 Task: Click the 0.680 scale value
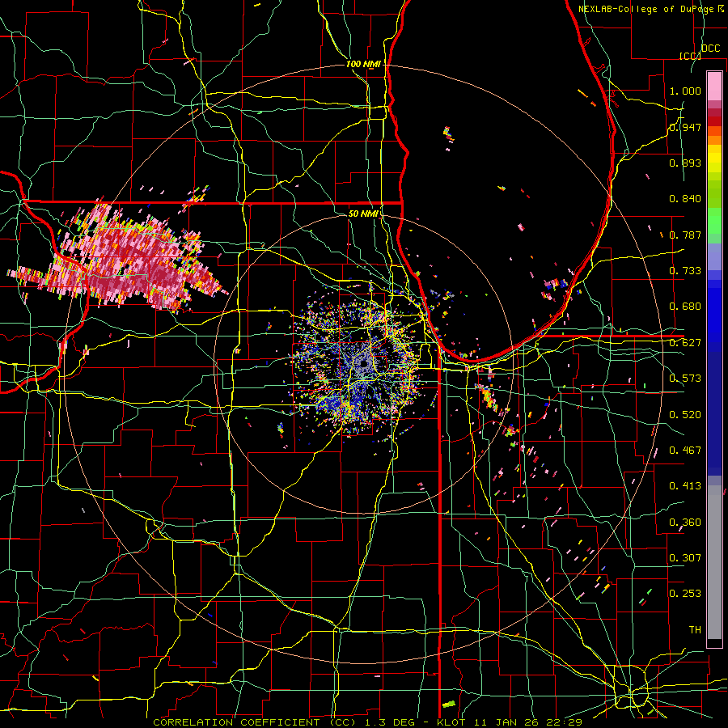click(x=685, y=307)
